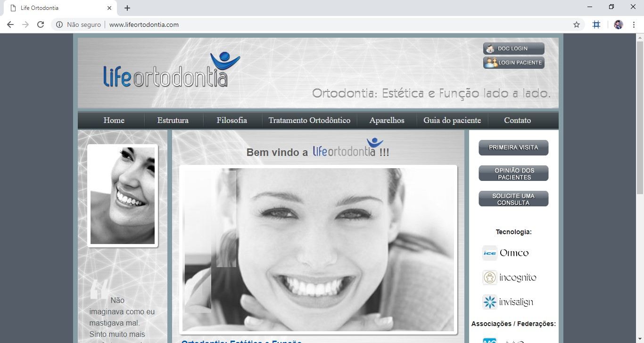644x343 pixels.
Task: Open the Guia do paciente menu
Action: [x=452, y=120]
